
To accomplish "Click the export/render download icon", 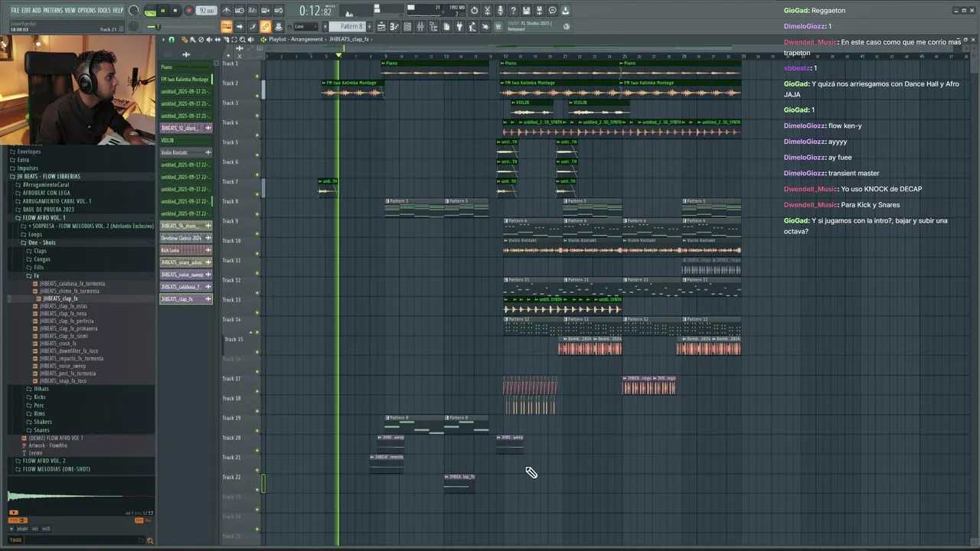I will click(x=565, y=11).
